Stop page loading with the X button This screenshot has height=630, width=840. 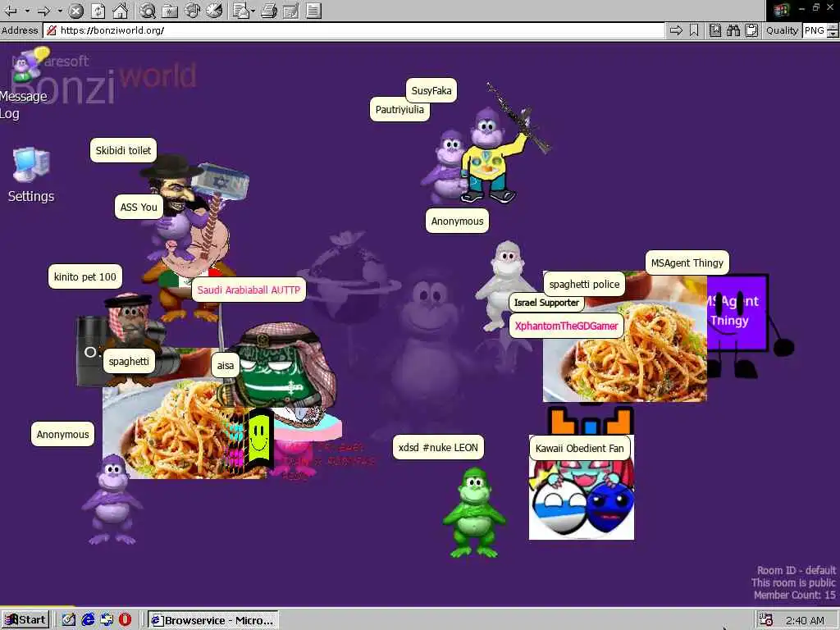tap(76, 10)
